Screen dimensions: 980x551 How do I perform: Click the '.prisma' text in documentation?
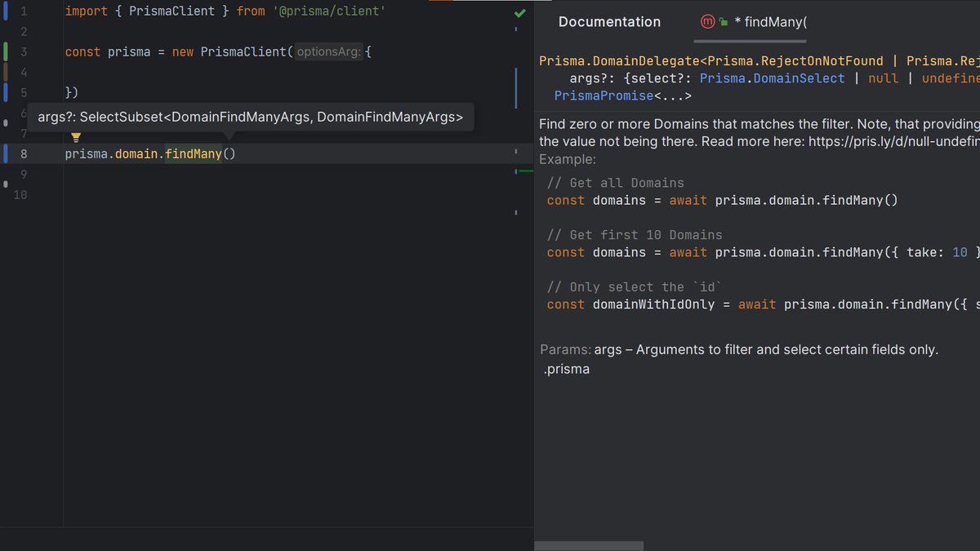click(567, 369)
